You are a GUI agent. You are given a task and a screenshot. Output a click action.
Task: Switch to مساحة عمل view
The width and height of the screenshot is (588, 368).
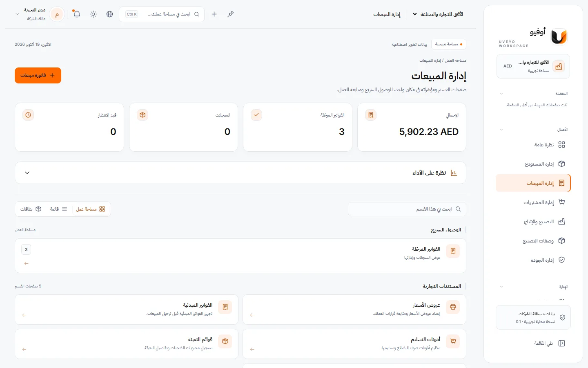pos(91,209)
